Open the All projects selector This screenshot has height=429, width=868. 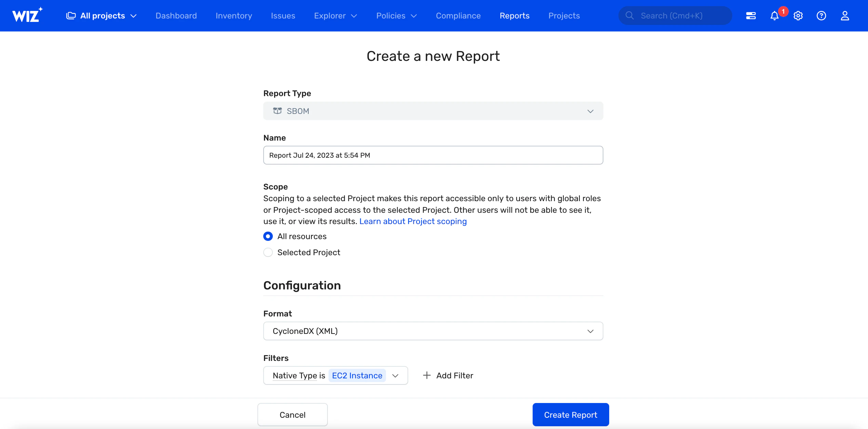click(x=102, y=16)
